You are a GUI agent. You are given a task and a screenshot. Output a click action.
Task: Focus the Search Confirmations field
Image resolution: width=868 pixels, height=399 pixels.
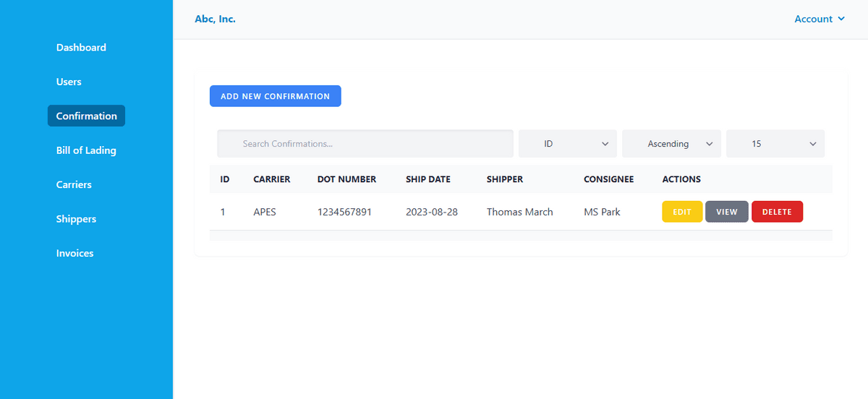[x=365, y=144]
